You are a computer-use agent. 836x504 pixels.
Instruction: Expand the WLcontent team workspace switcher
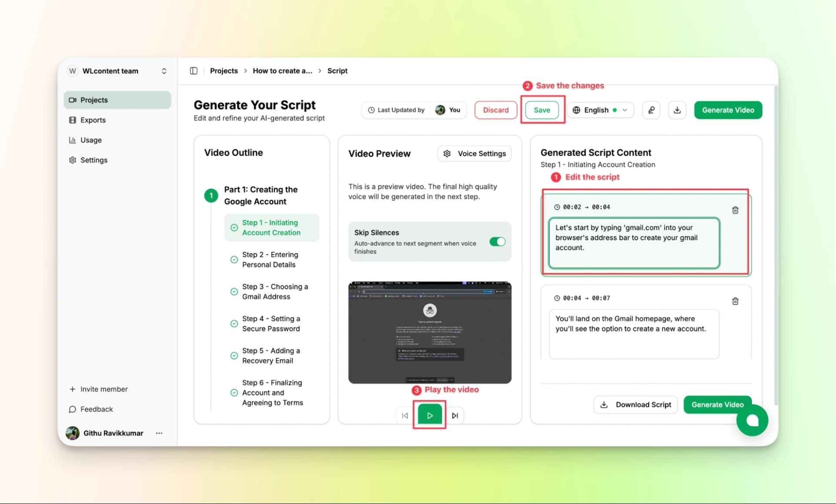click(x=164, y=71)
